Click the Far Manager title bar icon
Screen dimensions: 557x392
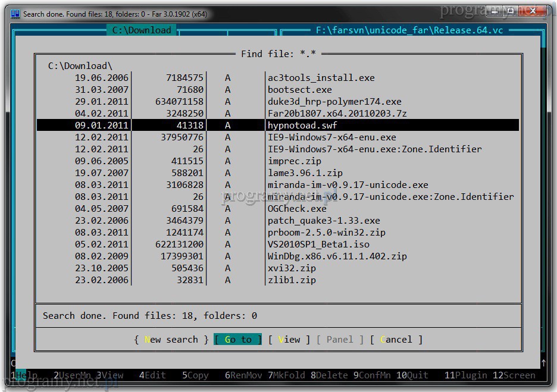pos(15,14)
